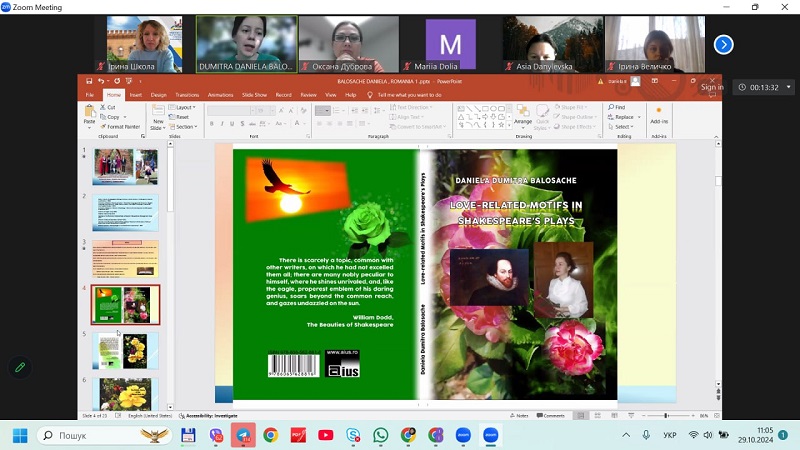This screenshot has height=450, width=800.
Task: Click English (United States) language indicator
Action: 150,416
